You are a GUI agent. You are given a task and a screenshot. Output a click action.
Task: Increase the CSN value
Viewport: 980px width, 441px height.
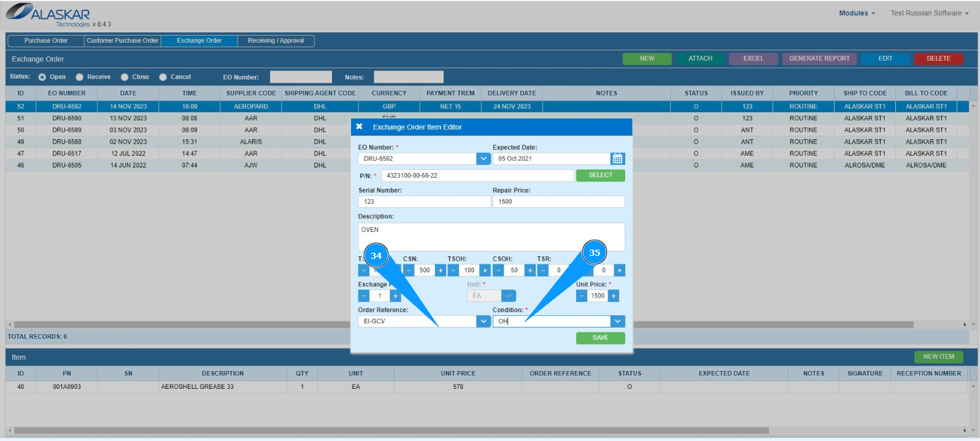tap(440, 270)
